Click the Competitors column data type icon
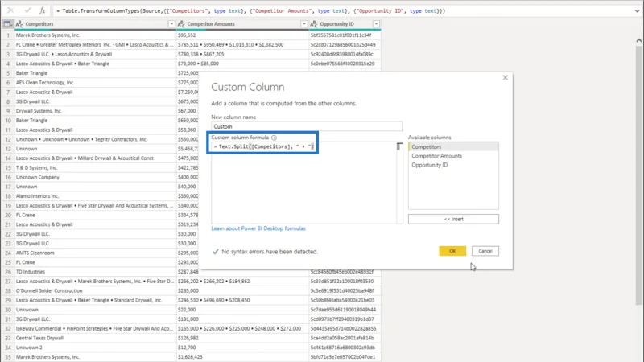The height and width of the screenshot is (362, 644). pos(19,24)
